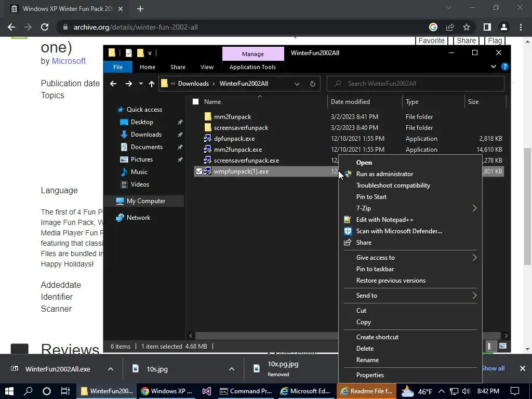The image size is (532, 399).
Task: Open the Windows Start menu
Action: 9,391
